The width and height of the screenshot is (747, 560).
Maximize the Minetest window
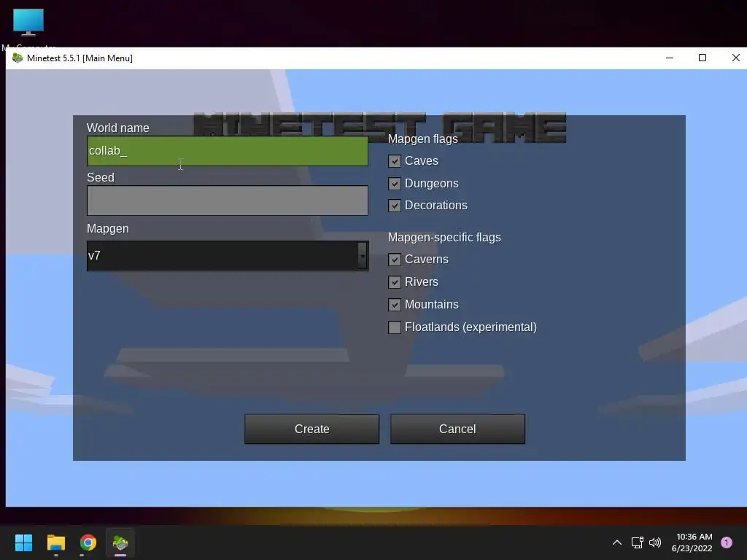pos(703,58)
